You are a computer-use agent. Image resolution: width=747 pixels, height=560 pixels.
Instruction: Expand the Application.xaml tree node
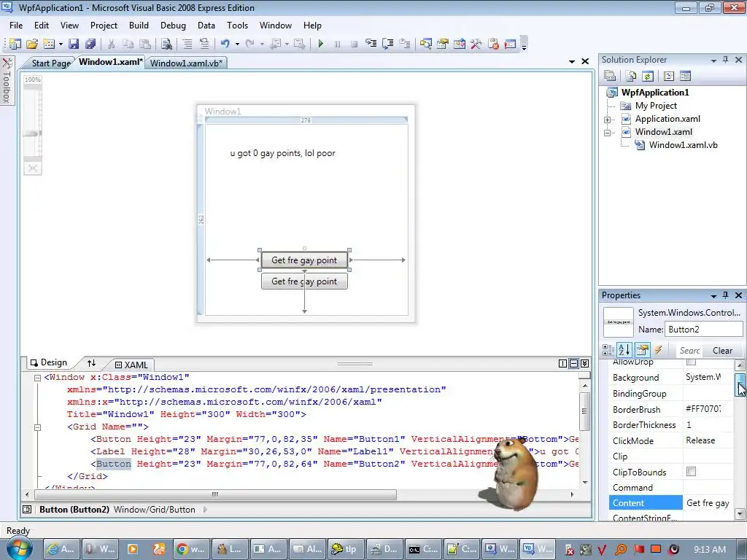coord(608,120)
